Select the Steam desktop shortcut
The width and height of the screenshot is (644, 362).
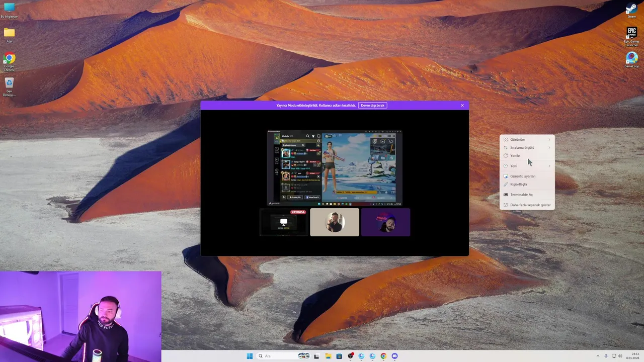tap(631, 11)
